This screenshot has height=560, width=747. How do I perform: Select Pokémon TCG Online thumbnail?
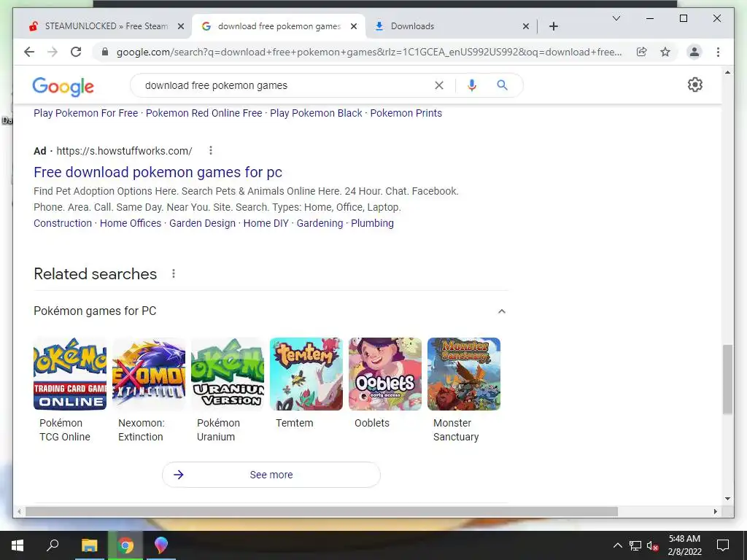tap(70, 374)
